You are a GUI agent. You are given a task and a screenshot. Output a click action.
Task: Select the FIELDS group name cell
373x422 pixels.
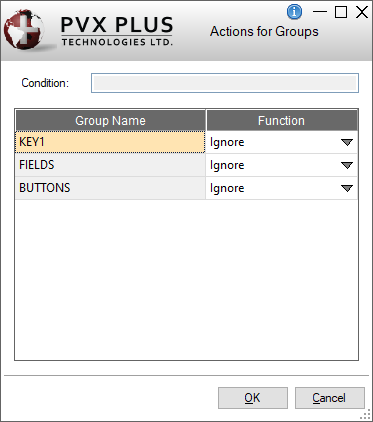pos(110,165)
